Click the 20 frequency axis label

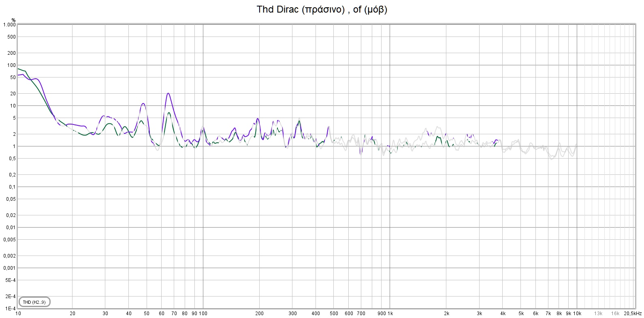tap(73, 314)
